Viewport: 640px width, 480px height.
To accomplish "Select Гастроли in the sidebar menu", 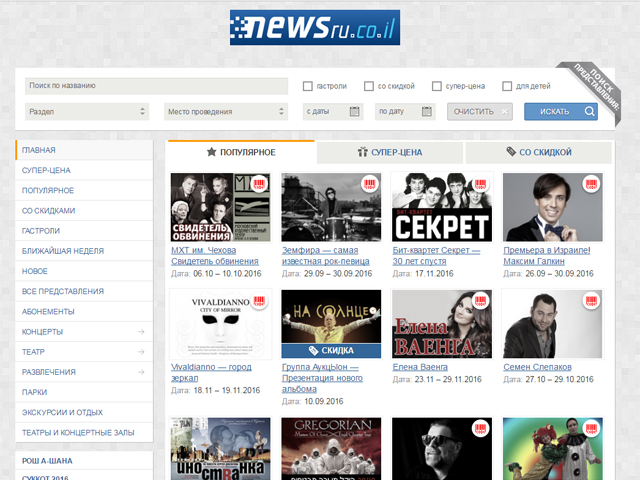I will point(84,231).
